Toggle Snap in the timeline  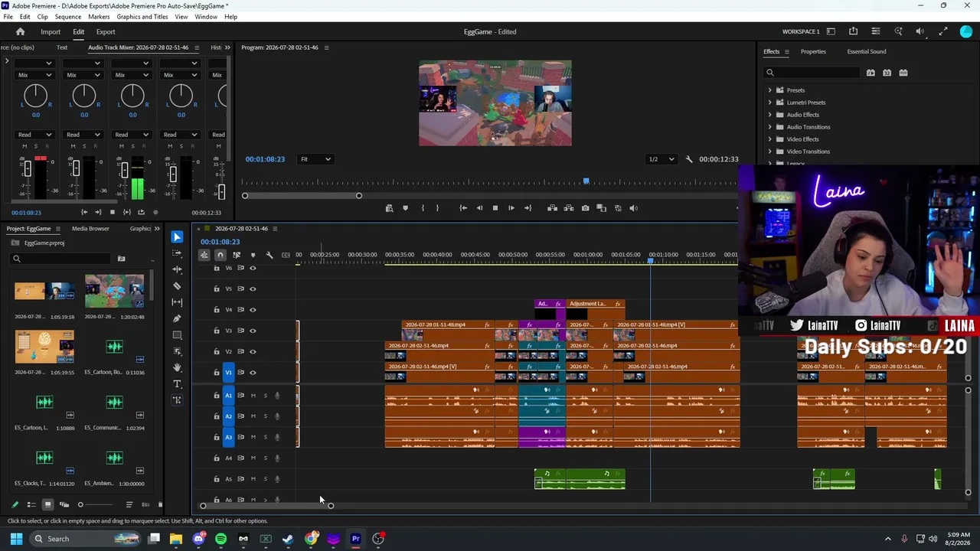coord(220,255)
